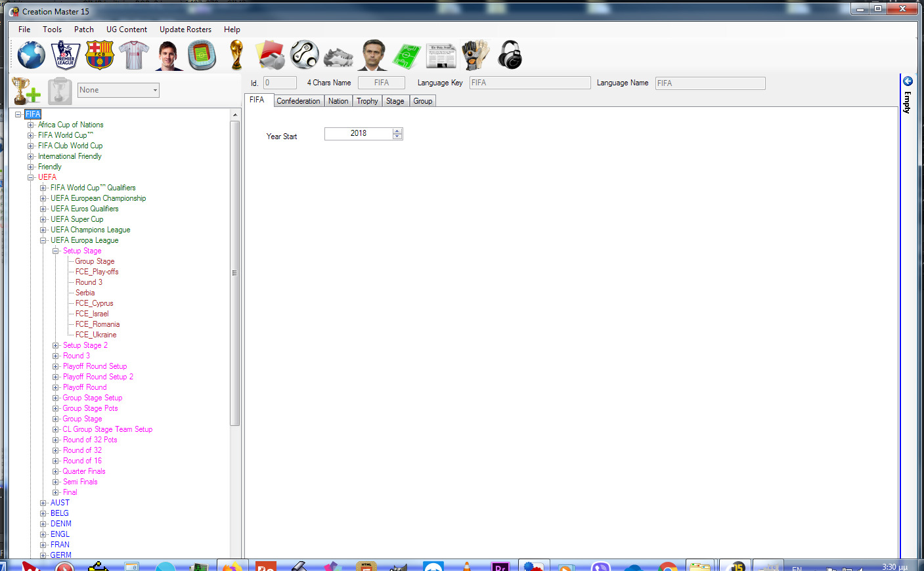The width and height of the screenshot is (924, 571).
Task: Increase Year Start with up arrow
Action: [x=397, y=131]
